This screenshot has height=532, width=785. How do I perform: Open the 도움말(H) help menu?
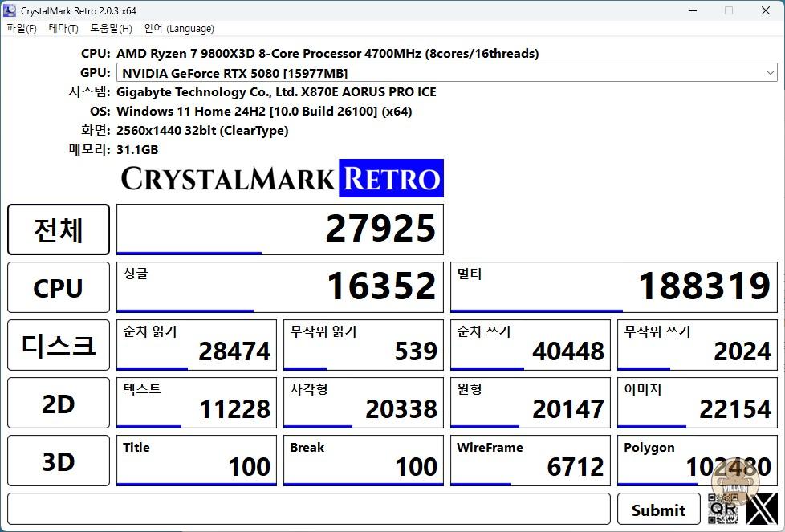[111, 29]
